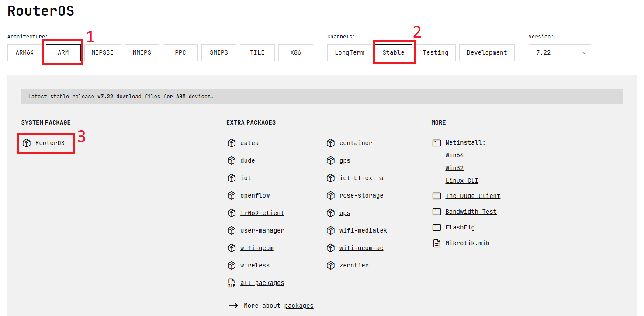Viewport: 644px width, 316px height.
Task: Click the ZIP icon for all packages
Action: point(232,283)
